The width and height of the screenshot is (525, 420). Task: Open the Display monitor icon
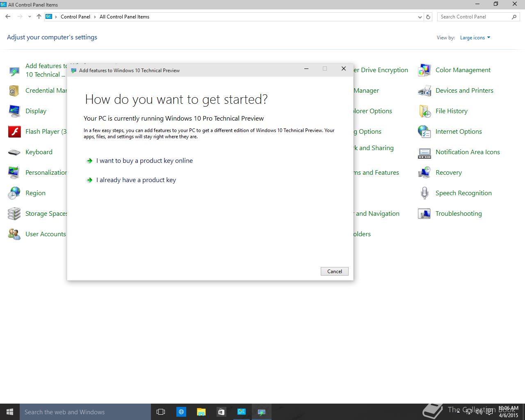14,111
